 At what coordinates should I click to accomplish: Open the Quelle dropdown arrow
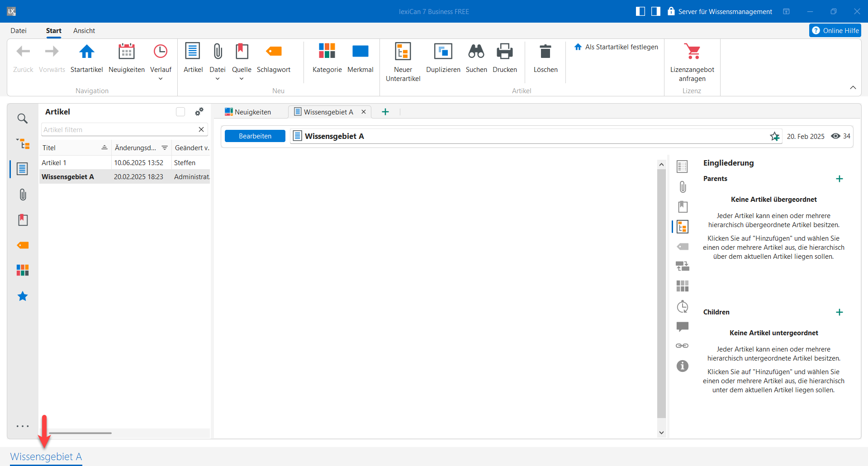tap(242, 79)
